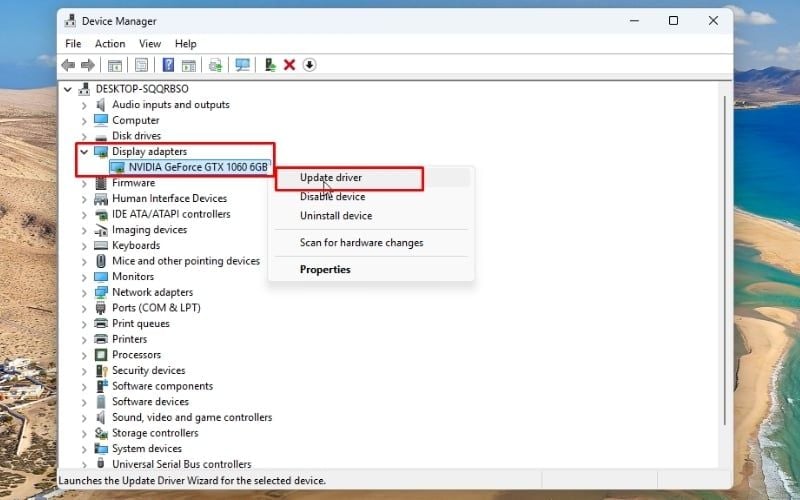Select the DESKTOP-SQQRBSO computer name label

coord(142,89)
